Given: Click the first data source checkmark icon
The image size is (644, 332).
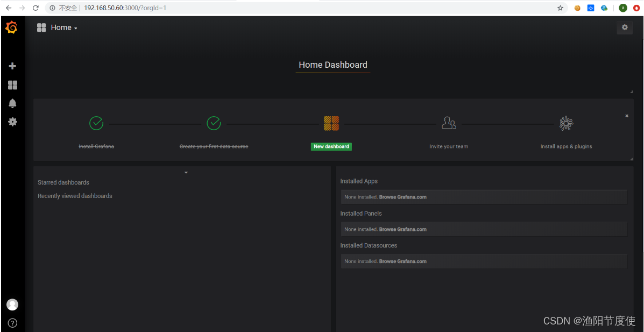Looking at the screenshot, I should (x=214, y=123).
